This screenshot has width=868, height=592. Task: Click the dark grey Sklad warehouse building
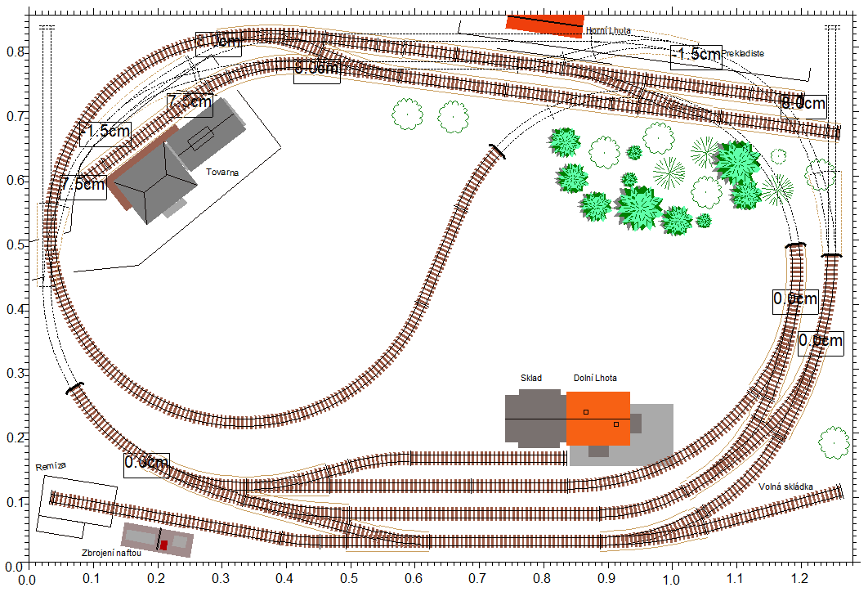point(535,418)
